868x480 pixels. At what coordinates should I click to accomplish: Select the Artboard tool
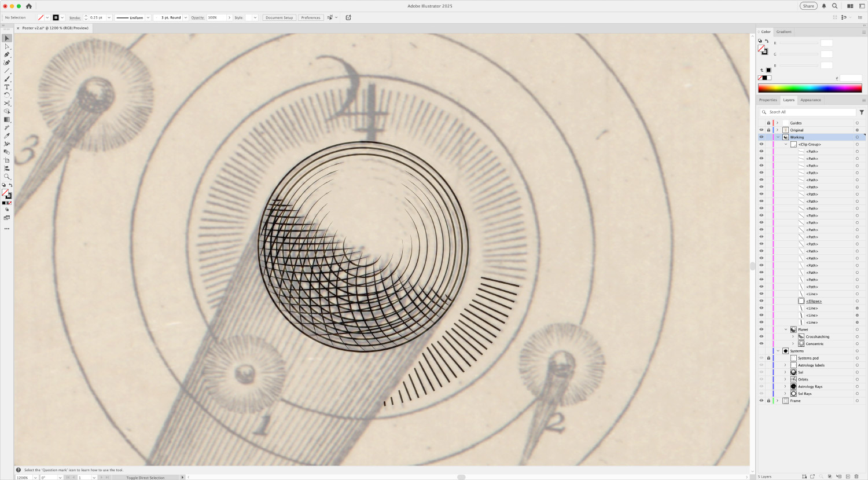pyautogui.click(x=7, y=160)
